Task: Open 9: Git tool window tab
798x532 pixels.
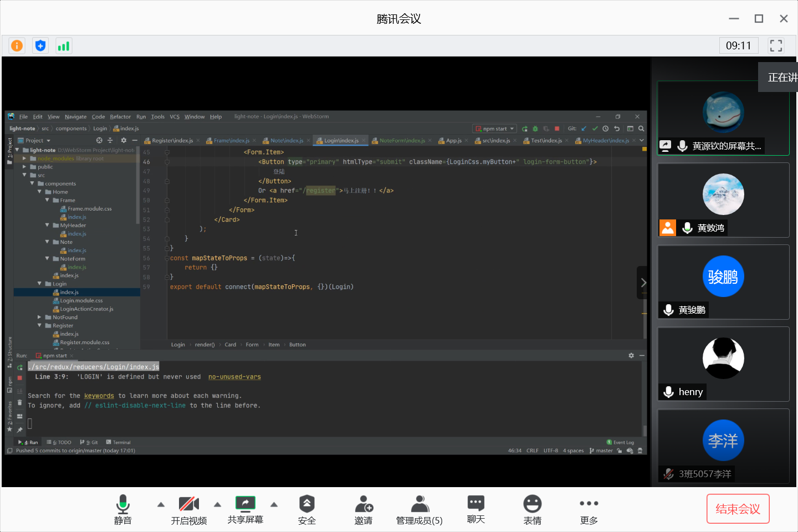Action: [x=89, y=442]
